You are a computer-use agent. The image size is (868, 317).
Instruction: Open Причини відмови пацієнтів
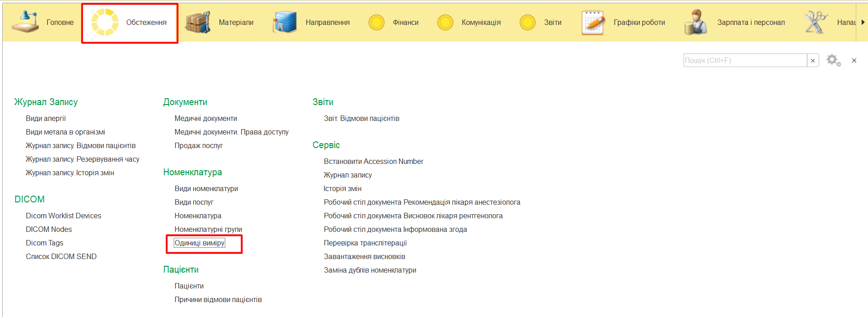click(x=218, y=300)
